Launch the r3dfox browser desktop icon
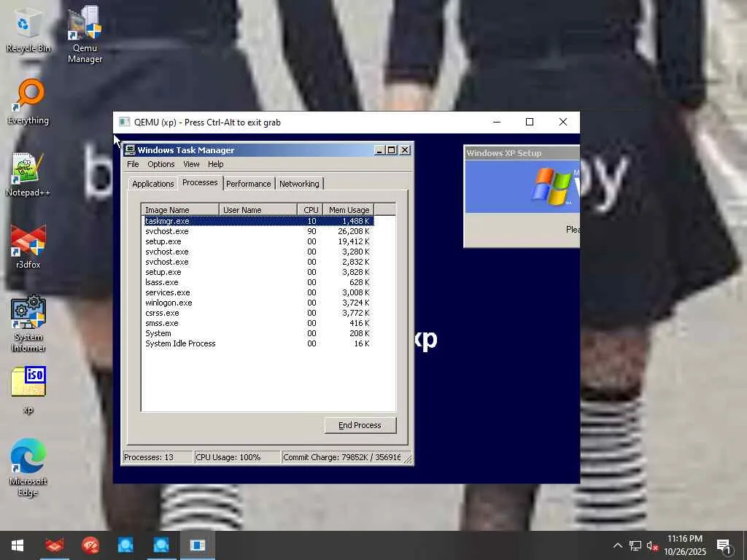This screenshot has height=560, width=747. [28, 246]
